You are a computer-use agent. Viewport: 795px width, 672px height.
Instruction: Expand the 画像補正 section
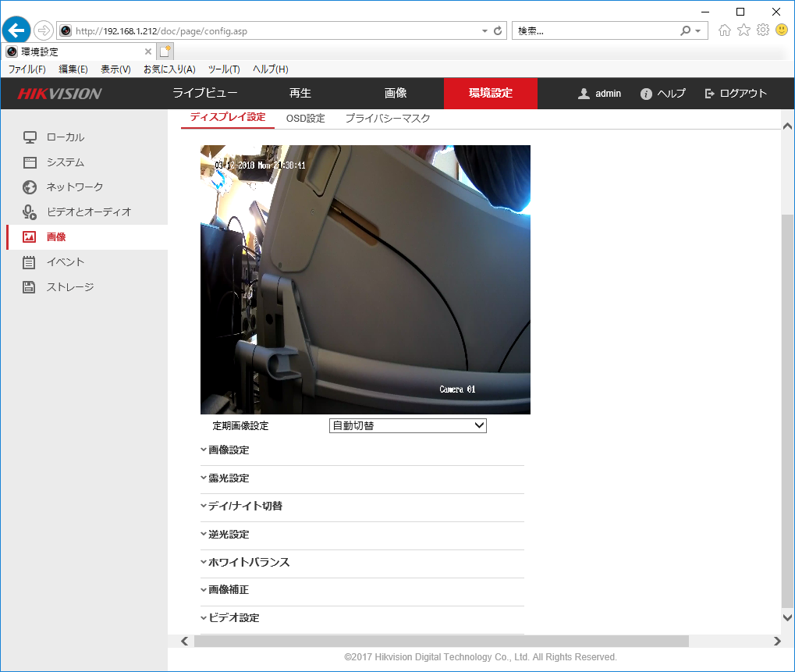click(x=225, y=590)
